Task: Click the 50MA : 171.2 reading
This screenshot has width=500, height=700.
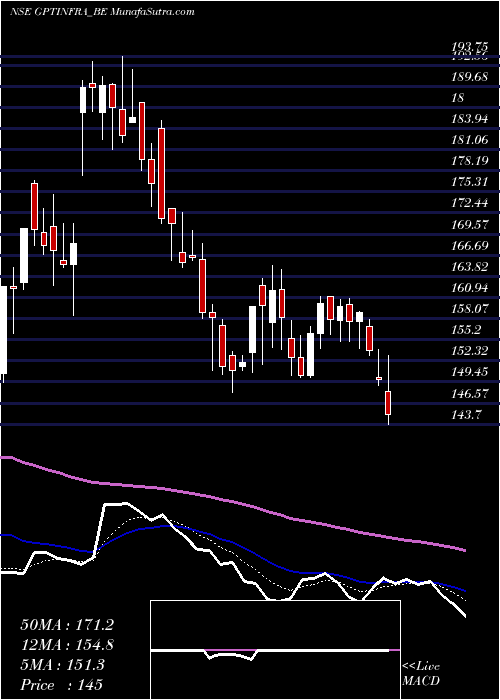Action: pyautogui.click(x=67, y=625)
